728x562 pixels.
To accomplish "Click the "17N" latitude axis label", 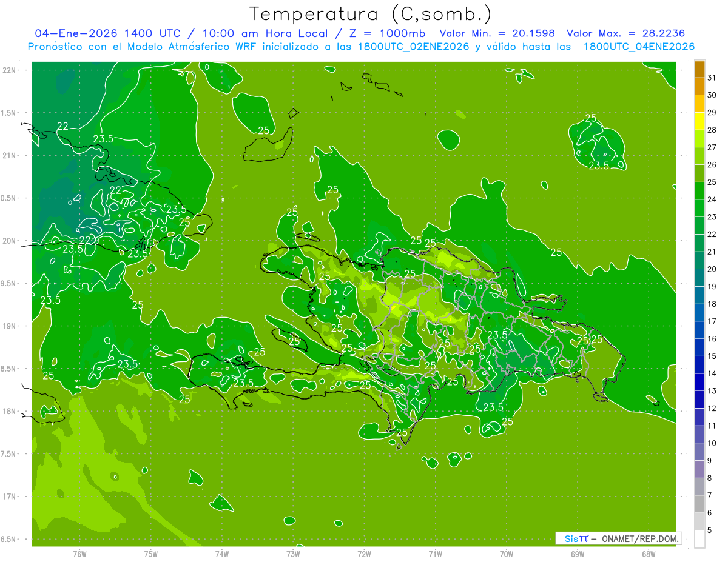I will point(10,497).
